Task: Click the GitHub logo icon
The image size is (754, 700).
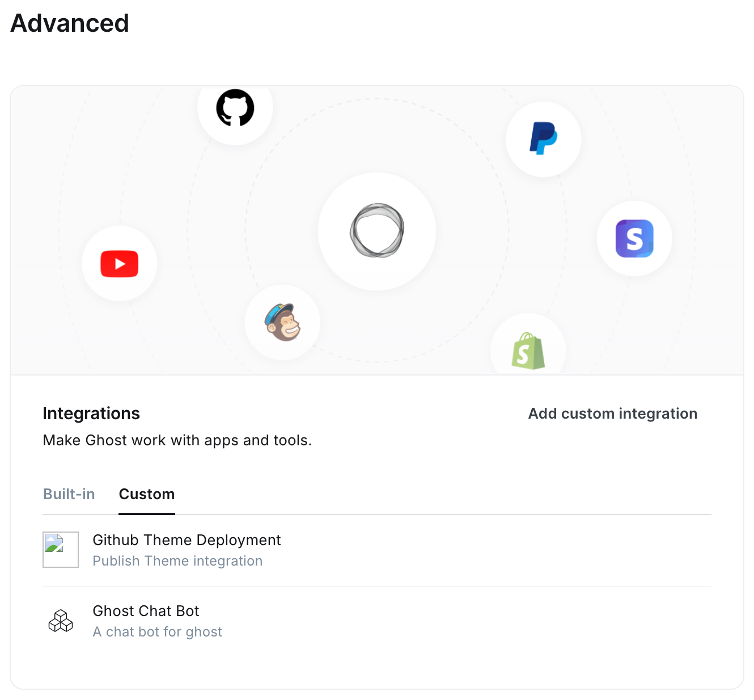Action: 235,108
